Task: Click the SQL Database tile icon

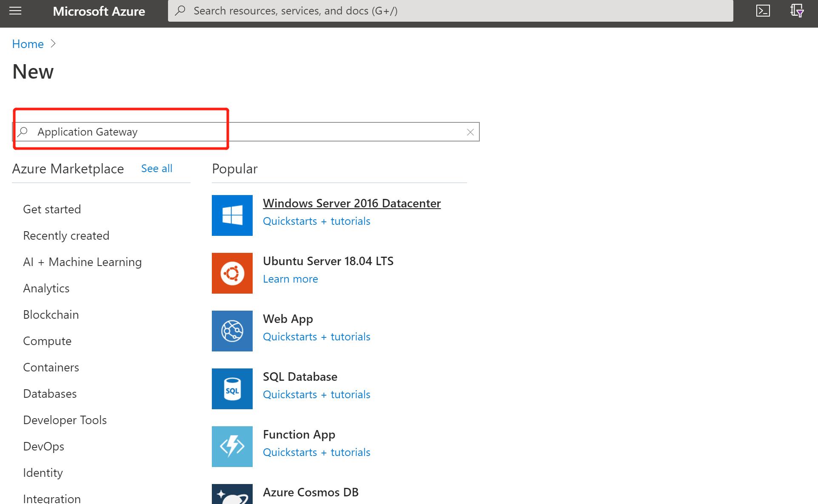Action: coord(232,388)
